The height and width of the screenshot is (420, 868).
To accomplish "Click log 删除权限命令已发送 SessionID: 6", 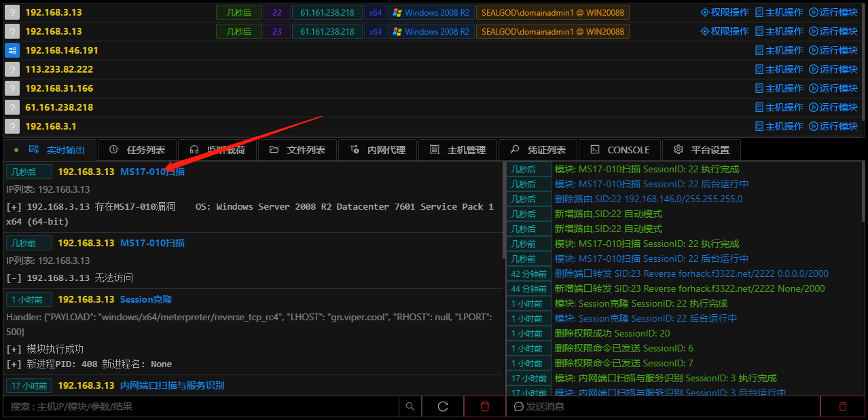I will 624,348.
